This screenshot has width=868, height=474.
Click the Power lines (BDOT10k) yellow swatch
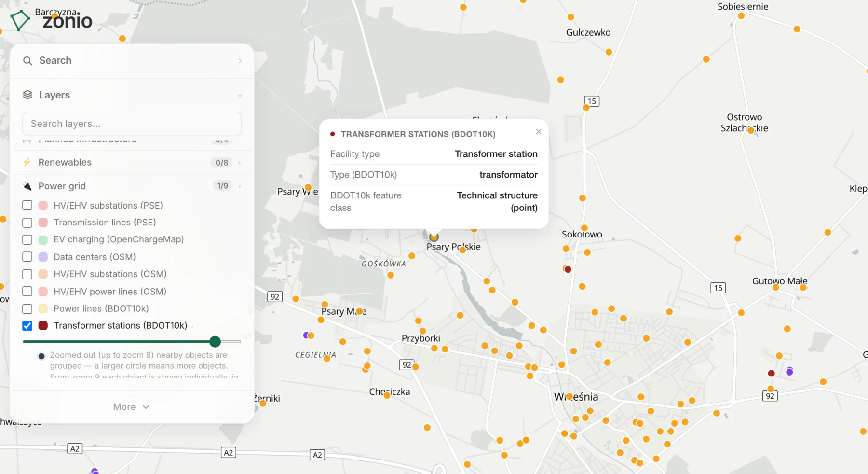pos(43,308)
